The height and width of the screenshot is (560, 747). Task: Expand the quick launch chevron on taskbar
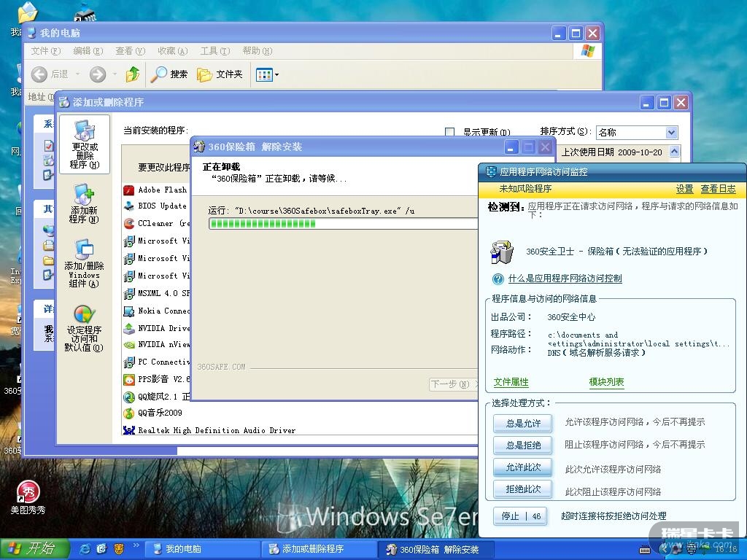coord(136,545)
